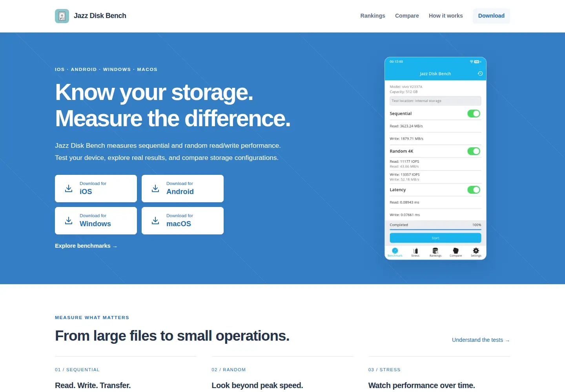
Task: Click the Download button in the header
Action: coord(491,16)
